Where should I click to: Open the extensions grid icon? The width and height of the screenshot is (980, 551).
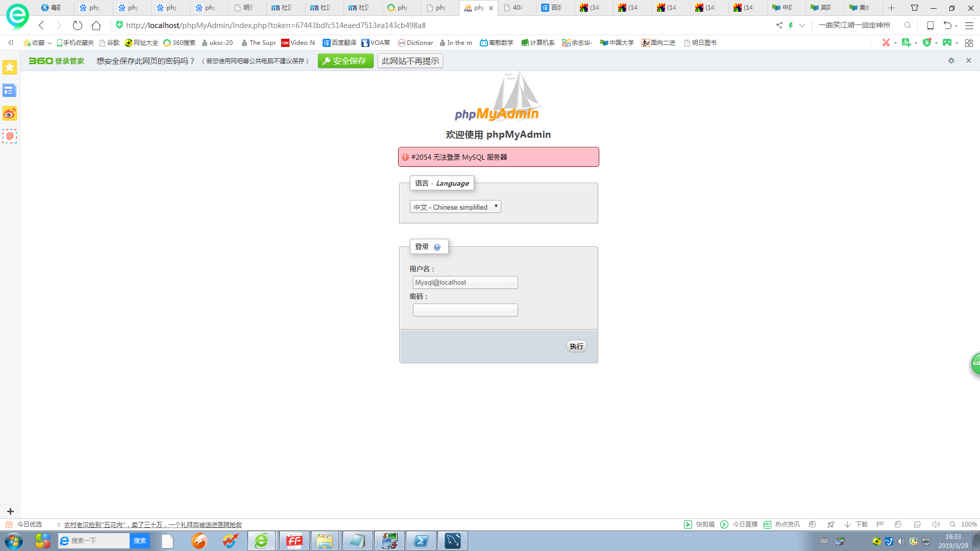pyautogui.click(x=969, y=43)
